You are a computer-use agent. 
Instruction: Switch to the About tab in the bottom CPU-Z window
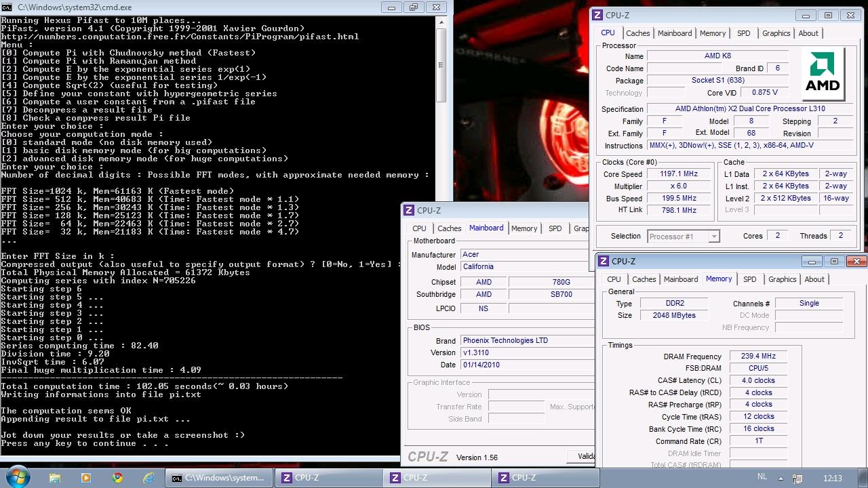pos(814,279)
